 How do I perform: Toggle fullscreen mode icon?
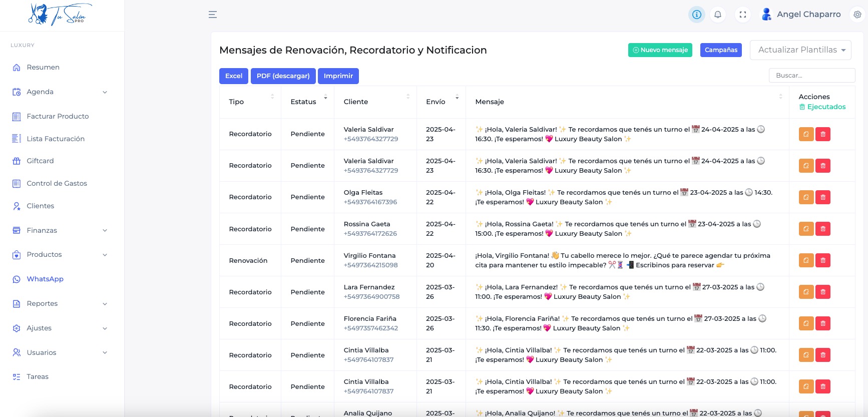[743, 15]
